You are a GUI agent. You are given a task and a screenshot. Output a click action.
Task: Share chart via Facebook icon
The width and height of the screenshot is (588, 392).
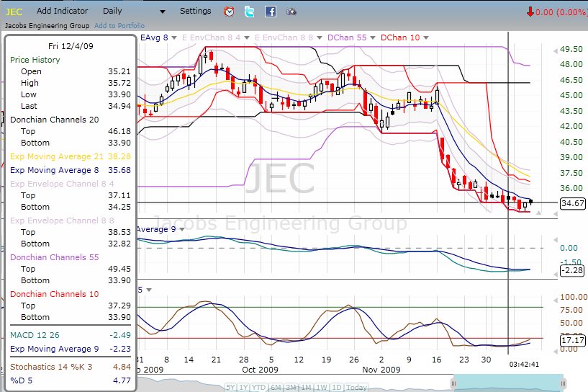click(271, 12)
